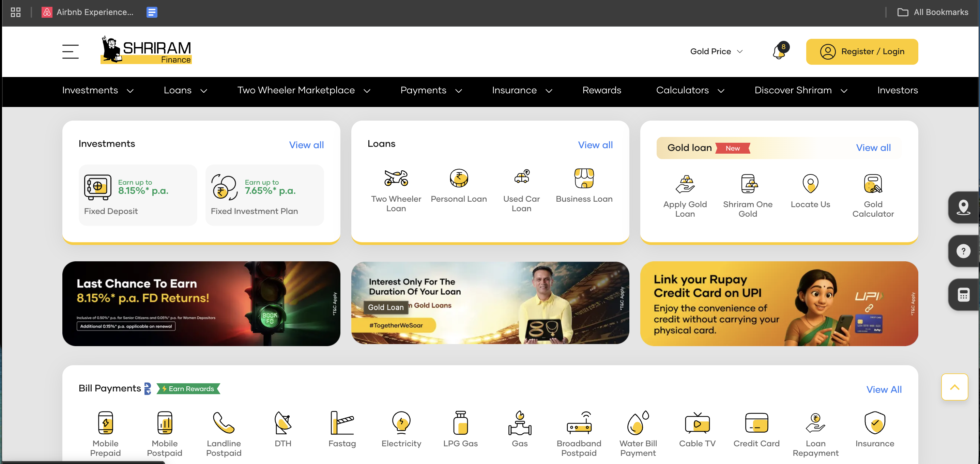Choose the Electricity bulb icon
This screenshot has width=980, height=464.
coord(401,422)
